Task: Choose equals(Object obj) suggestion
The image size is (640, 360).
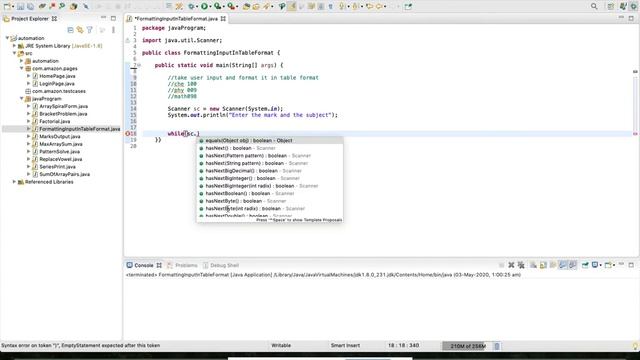Action: (x=269, y=140)
